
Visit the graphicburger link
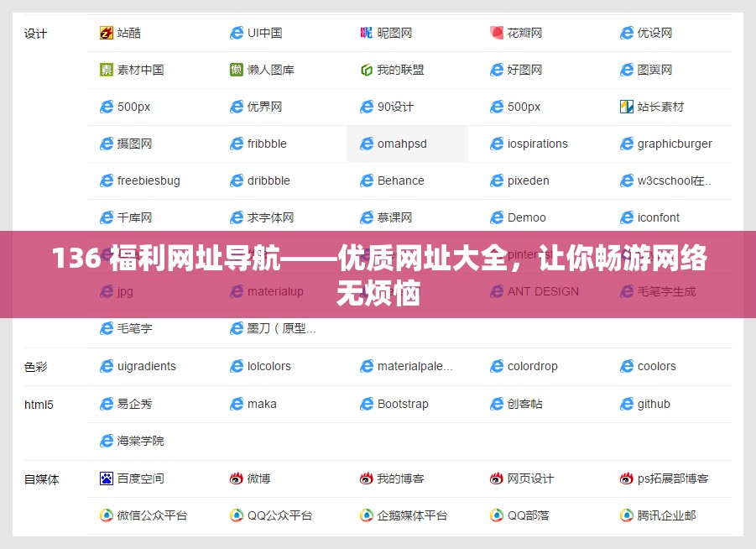point(675,144)
